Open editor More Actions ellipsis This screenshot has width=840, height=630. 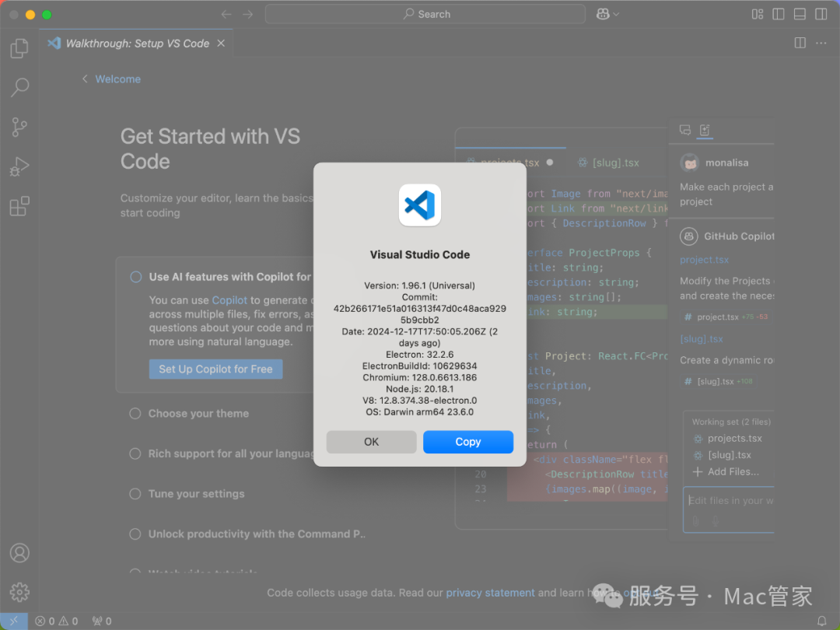click(821, 43)
